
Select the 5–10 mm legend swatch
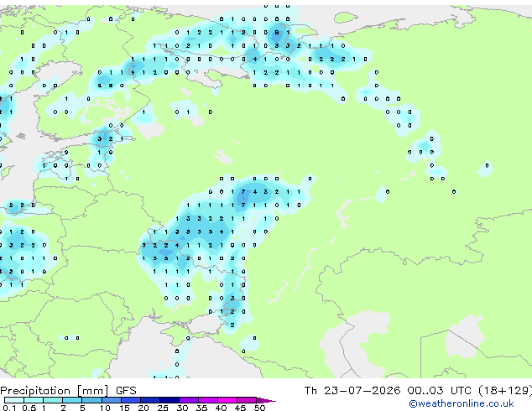click(x=91, y=400)
